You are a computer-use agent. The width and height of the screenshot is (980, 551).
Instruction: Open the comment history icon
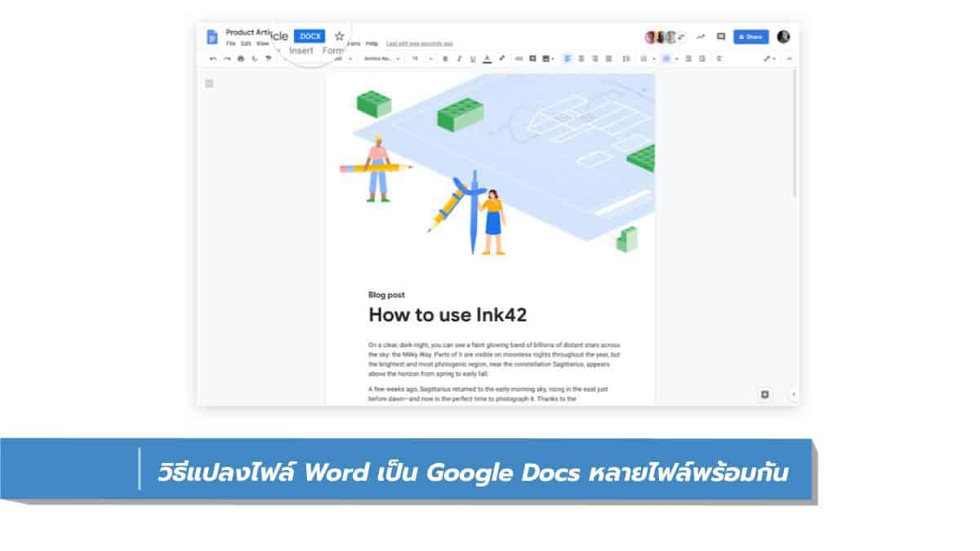721,37
